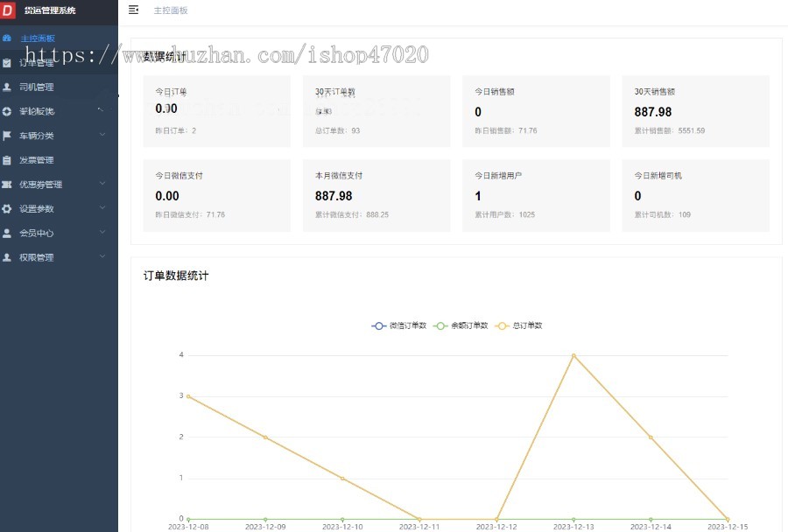Toggle the 总订单数 legend series
Screen dimensions: 788x532
click(518, 325)
